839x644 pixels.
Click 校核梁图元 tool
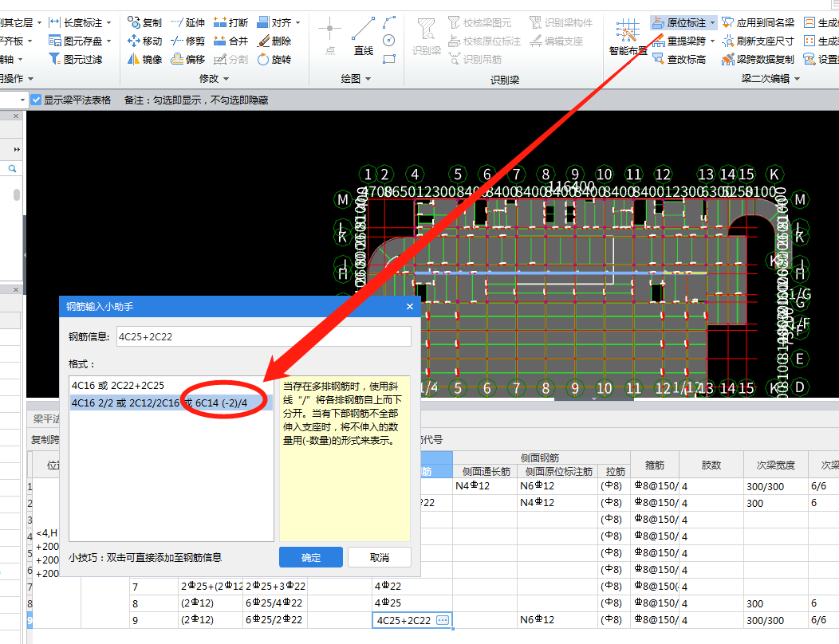tap(479, 22)
